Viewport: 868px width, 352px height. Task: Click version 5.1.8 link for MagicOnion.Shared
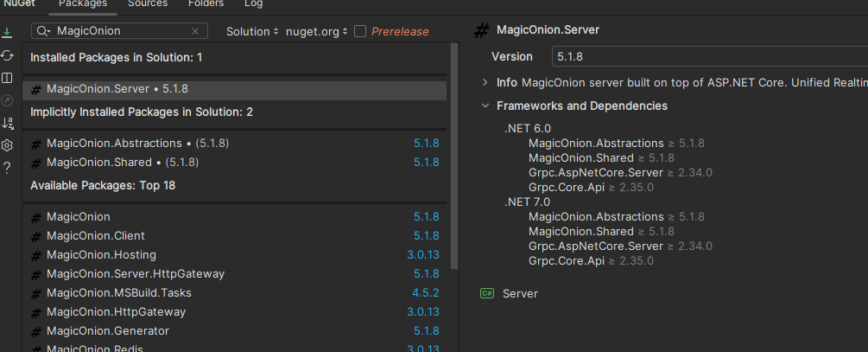click(427, 163)
